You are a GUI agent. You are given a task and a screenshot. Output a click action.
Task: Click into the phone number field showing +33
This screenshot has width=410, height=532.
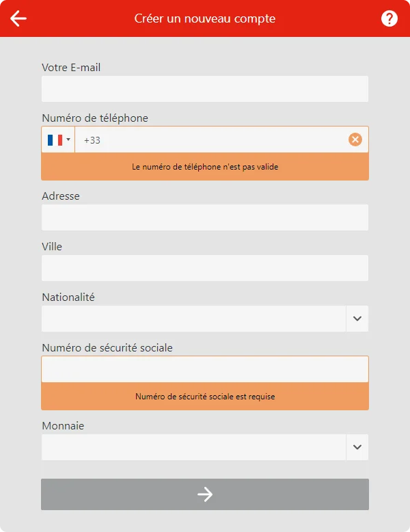[212, 139]
